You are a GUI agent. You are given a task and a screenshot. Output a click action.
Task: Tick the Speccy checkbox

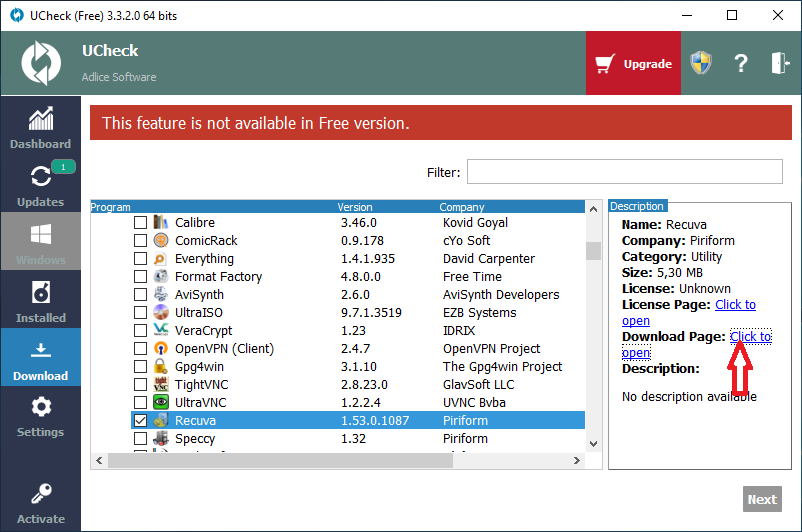[x=140, y=438]
